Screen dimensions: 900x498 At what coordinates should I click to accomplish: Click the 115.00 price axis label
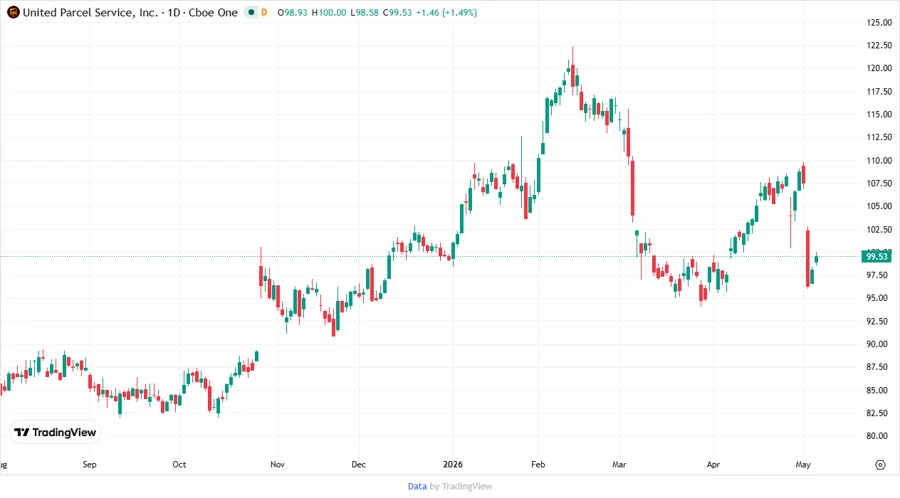[879, 114]
